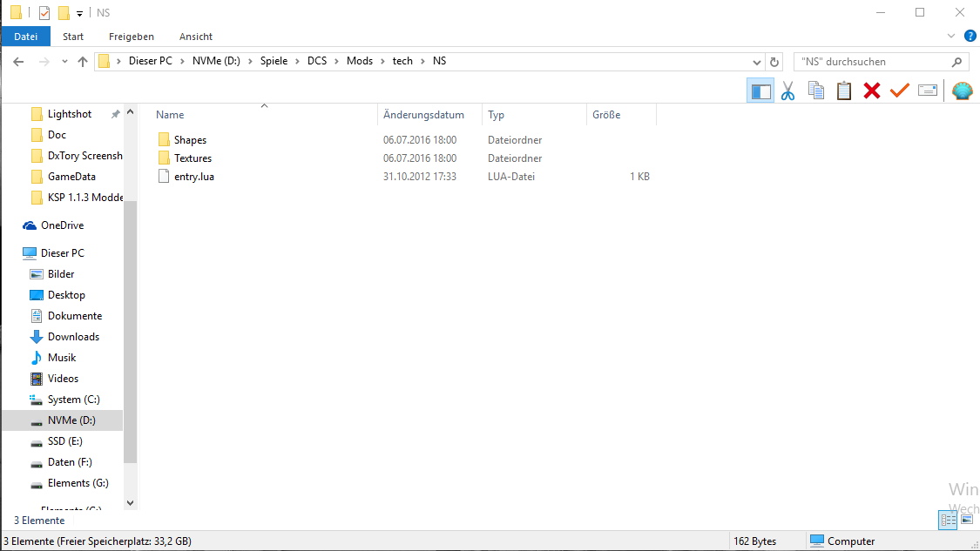Expand the breadcrumb arrow after Mods

[x=382, y=61]
